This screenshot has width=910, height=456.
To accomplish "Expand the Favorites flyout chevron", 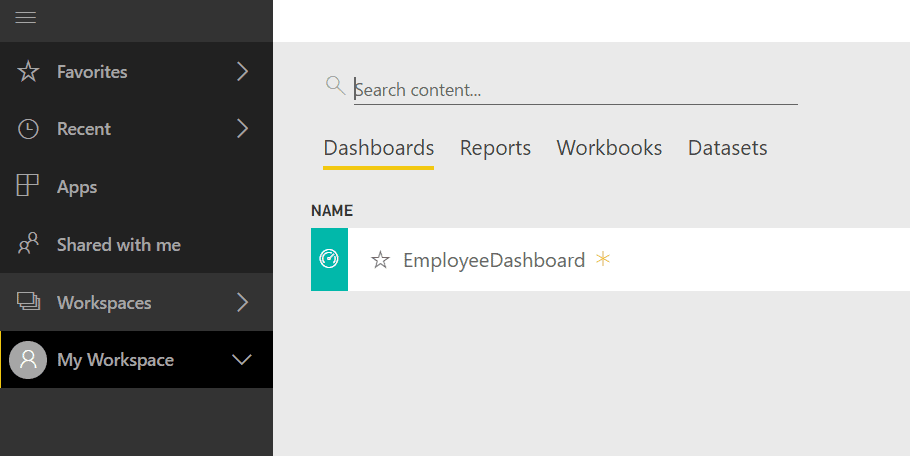I will (x=242, y=72).
